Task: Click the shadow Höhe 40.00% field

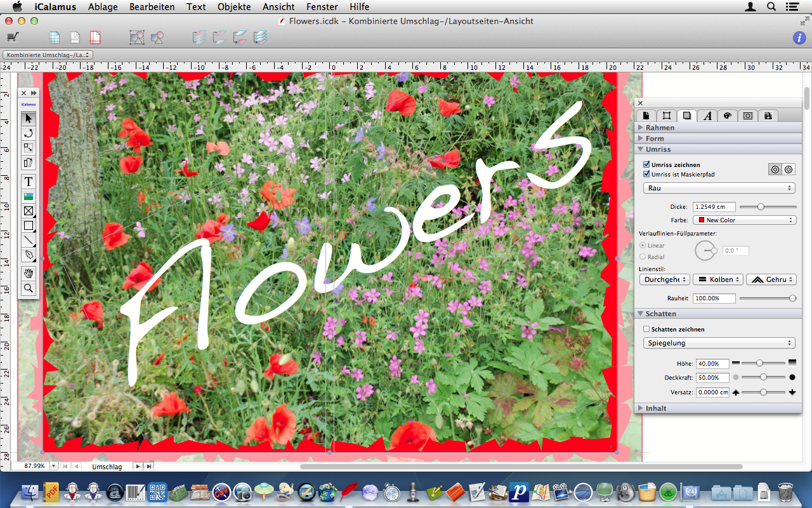Action: tap(712, 364)
